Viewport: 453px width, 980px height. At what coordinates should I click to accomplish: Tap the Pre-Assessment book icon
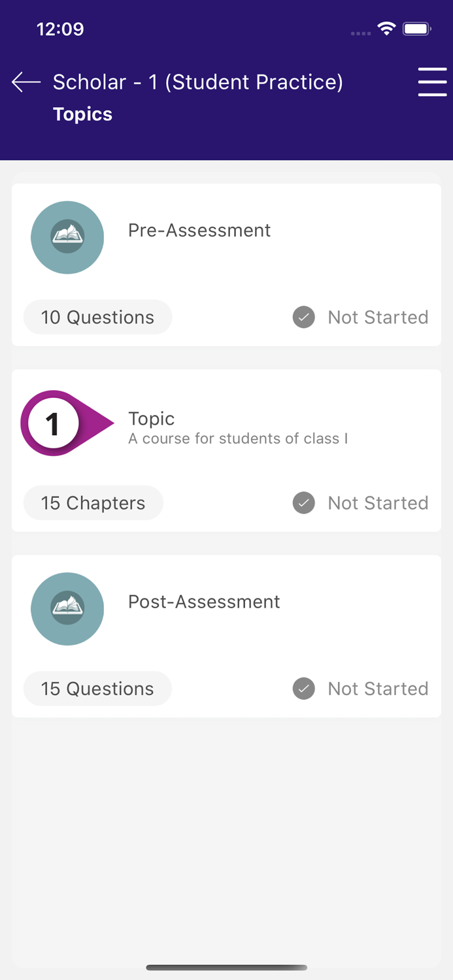[67, 237]
